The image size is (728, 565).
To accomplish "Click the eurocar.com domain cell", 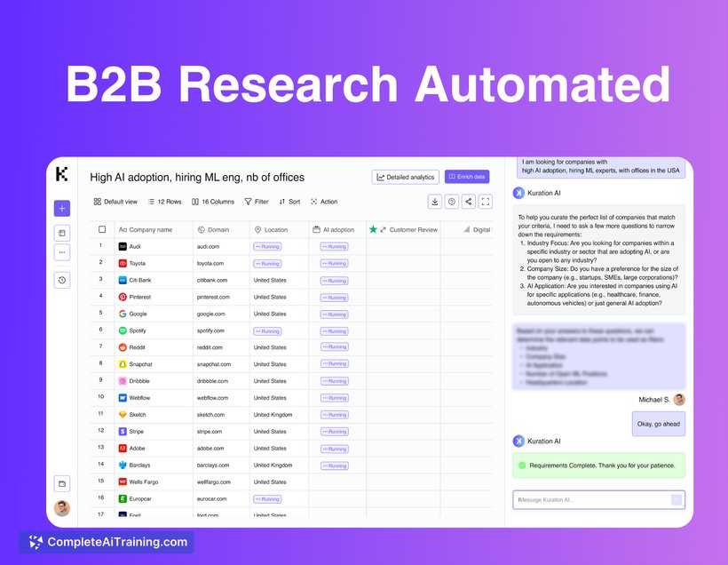I will [x=211, y=499].
